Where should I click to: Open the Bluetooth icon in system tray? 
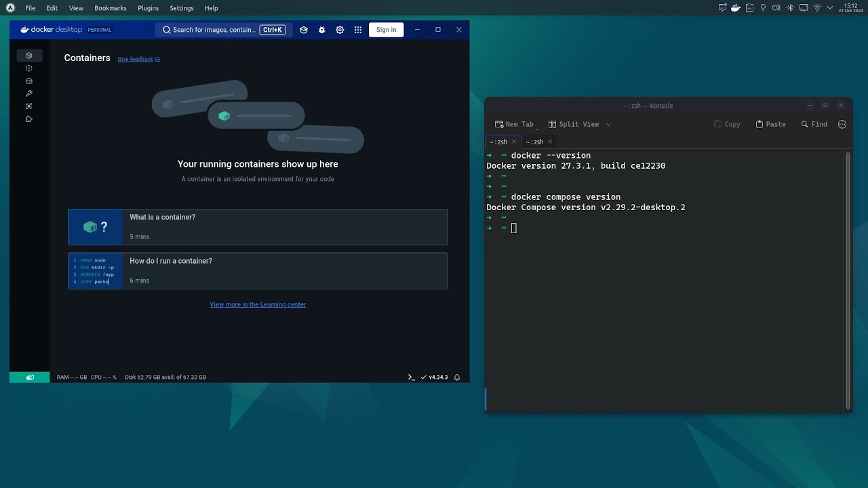pyautogui.click(x=790, y=8)
